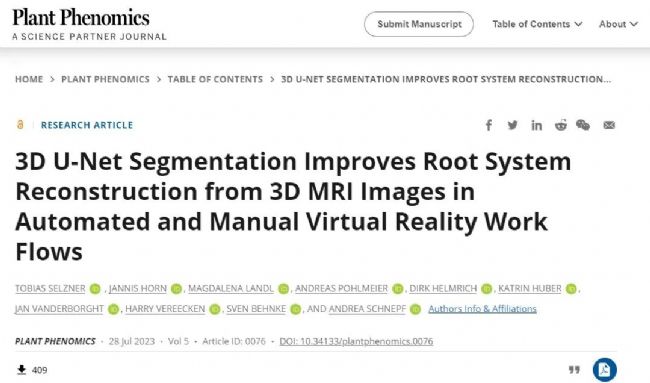
Task: Open PLANT PHENOMICS breadcrumb link
Action: click(x=105, y=79)
